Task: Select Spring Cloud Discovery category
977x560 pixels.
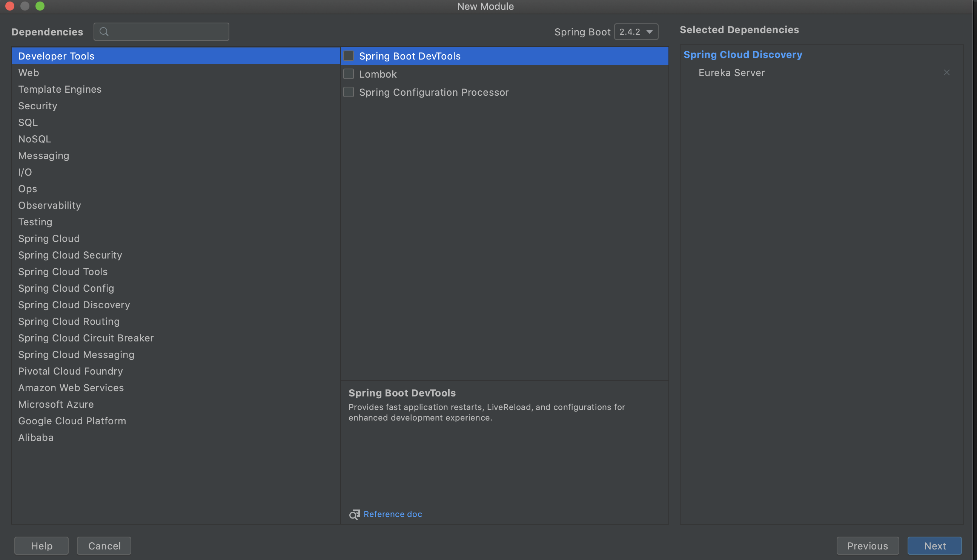Action: tap(74, 304)
